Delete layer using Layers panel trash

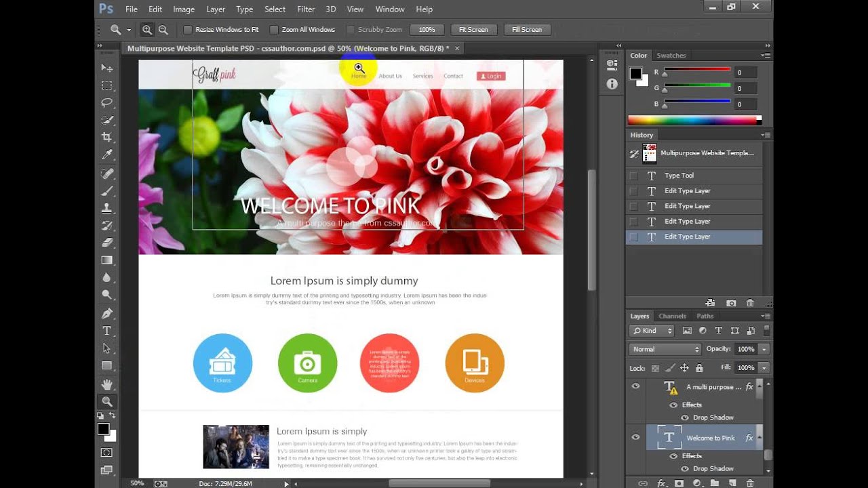tap(750, 483)
